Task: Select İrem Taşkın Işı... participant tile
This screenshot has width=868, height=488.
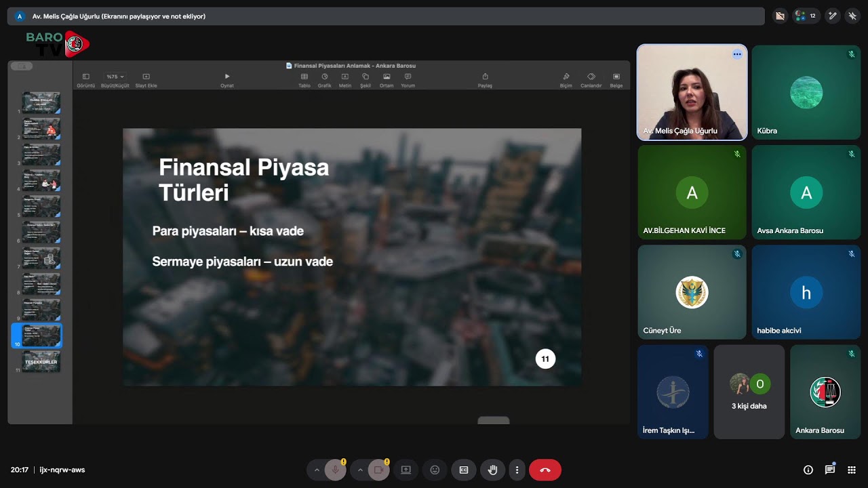Action: pyautogui.click(x=673, y=392)
